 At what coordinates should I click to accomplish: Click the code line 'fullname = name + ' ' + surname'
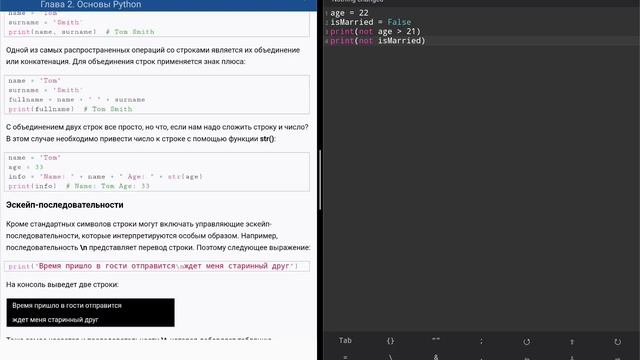click(77, 100)
